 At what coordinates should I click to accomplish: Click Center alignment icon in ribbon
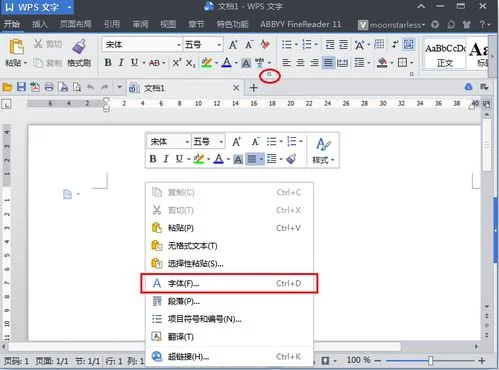300,63
